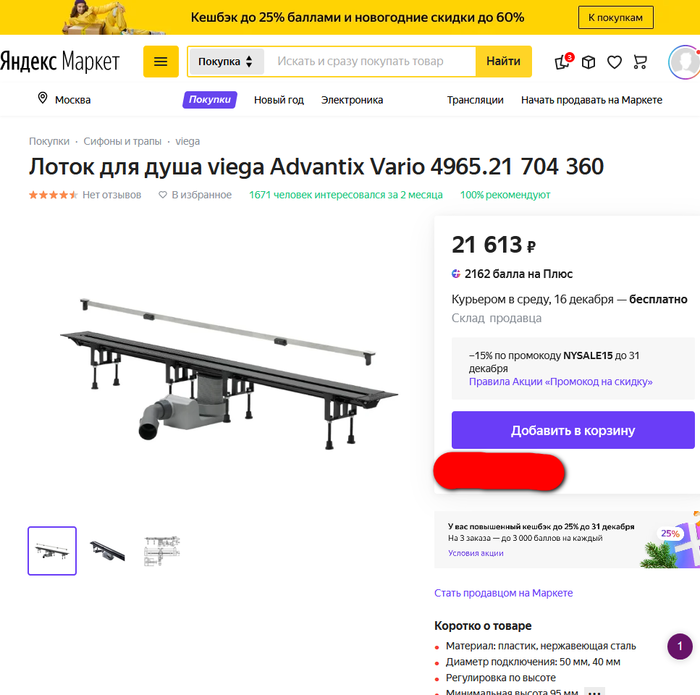The height and width of the screenshot is (695, 700).
Task: Click the user profile avatar
Action: coord(683,62)
